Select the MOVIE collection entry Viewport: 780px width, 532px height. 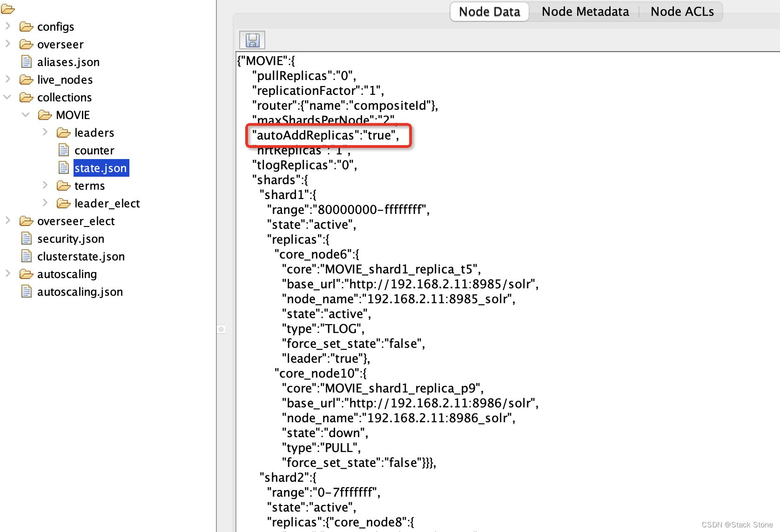click(x=73, y=115)
